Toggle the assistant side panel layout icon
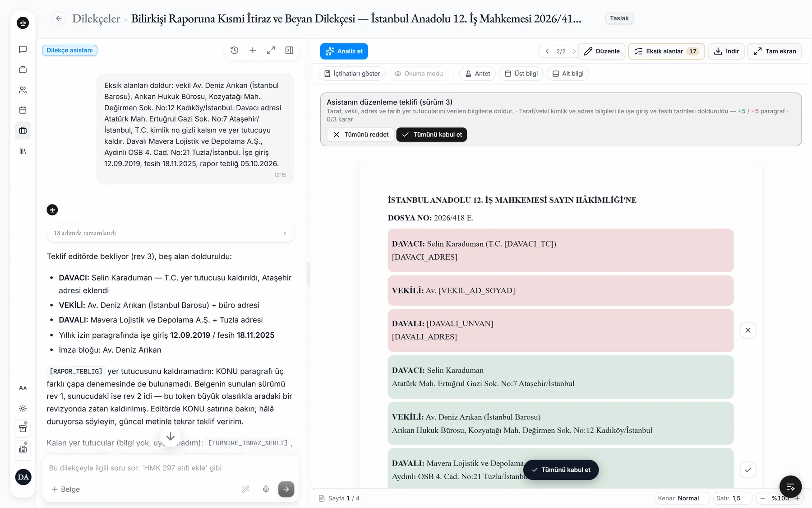 (x=289, y=51)
